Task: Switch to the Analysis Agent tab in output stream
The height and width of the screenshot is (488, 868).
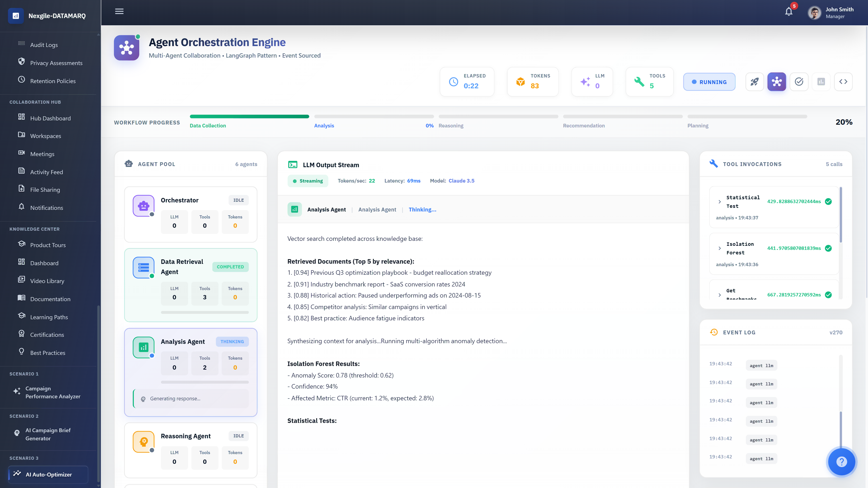Action: (377, 209)
